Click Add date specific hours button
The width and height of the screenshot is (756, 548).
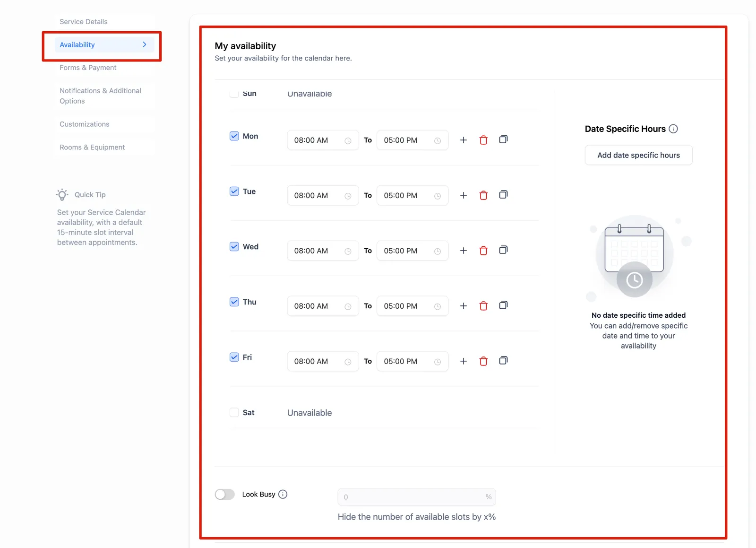click(x=639, y=155)
